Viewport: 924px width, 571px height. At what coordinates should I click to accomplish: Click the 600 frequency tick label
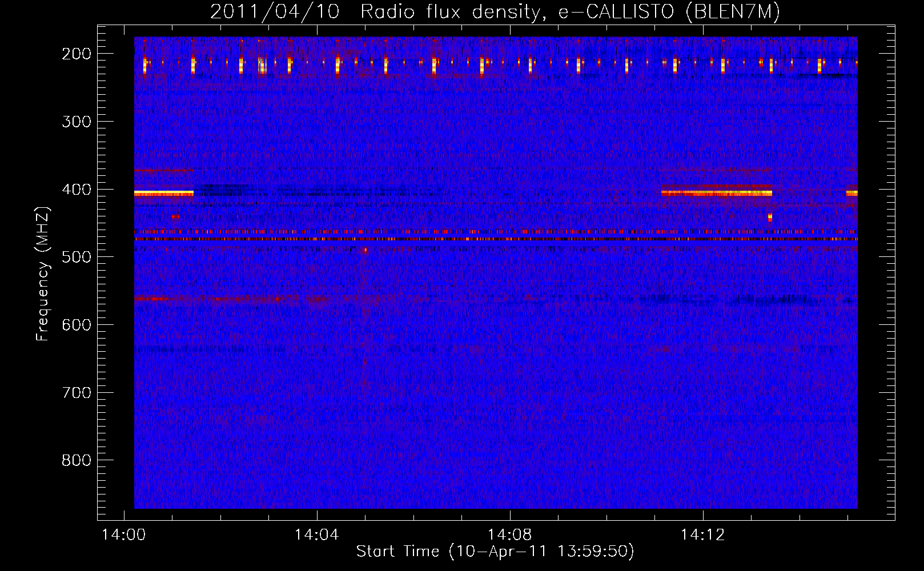pyautogui.click(x=76, y=325)
